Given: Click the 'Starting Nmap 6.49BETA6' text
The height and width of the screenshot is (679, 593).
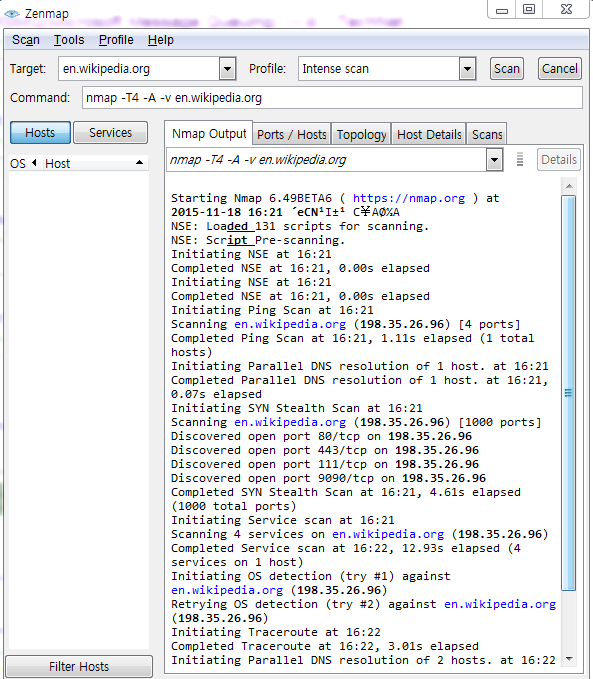Looking at the screenshot, I should [x=251, y=198].
